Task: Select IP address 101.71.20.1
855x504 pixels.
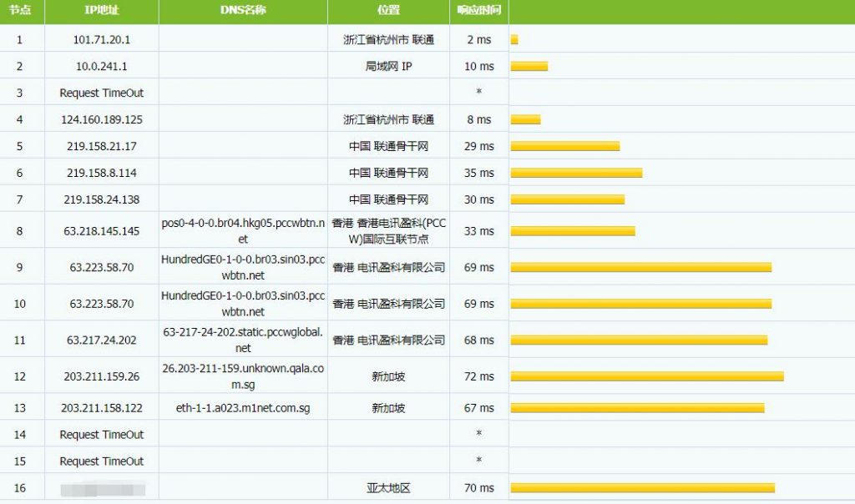Action: 101,40
